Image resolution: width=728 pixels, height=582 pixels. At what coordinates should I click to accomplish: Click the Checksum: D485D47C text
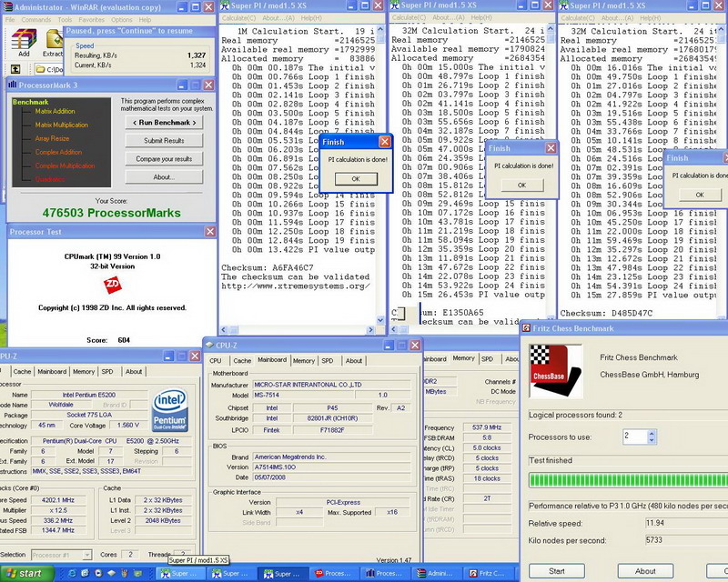click(606, 313)
